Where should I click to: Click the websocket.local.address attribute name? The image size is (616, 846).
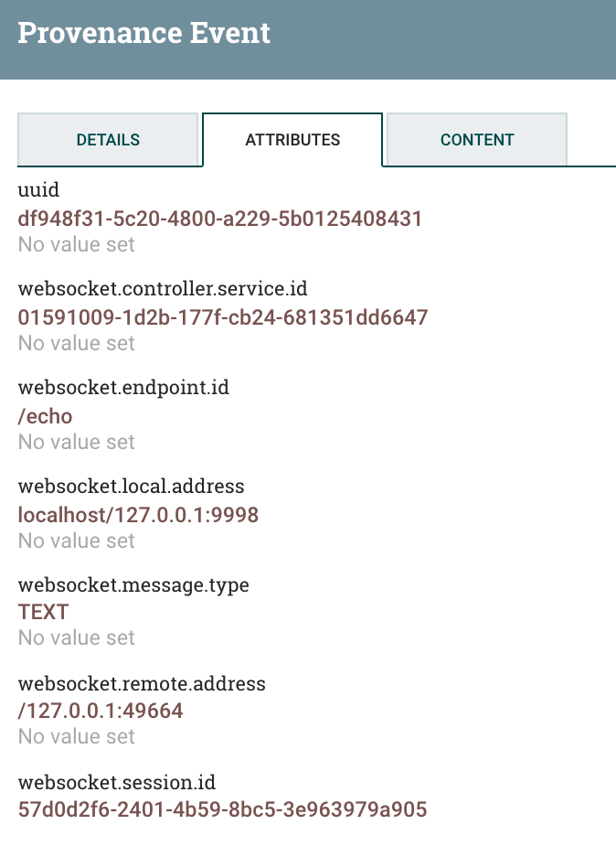coord(131,487)
